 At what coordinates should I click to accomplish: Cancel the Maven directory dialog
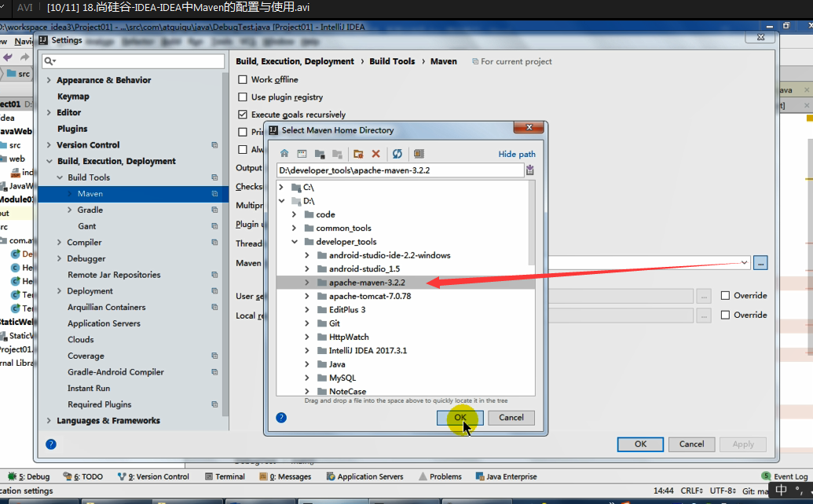pos(511,418)
